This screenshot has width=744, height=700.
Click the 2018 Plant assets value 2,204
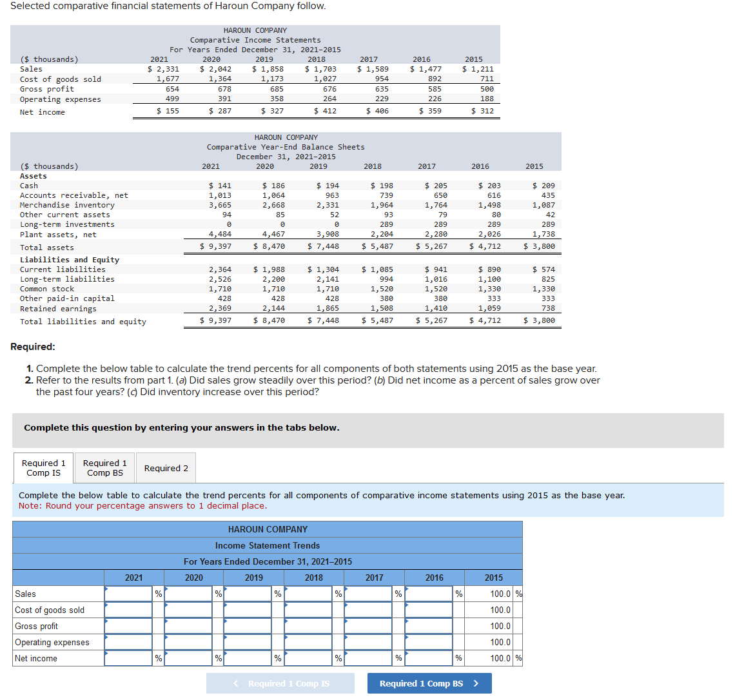(x=381, y=234)
